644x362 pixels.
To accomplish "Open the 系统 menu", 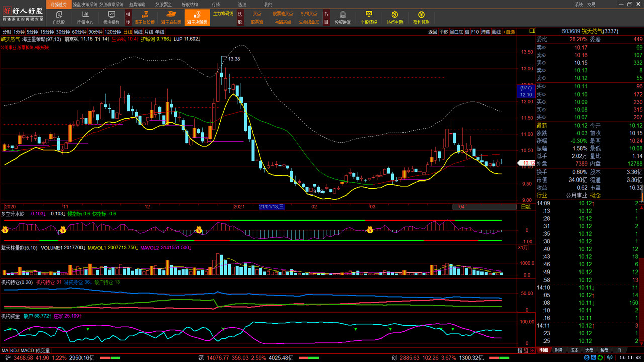I will [x=579, y=4].
